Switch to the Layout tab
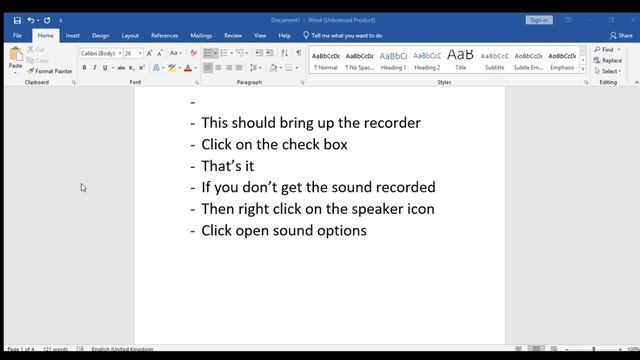The image size is (640, 360). click(130, 36)
